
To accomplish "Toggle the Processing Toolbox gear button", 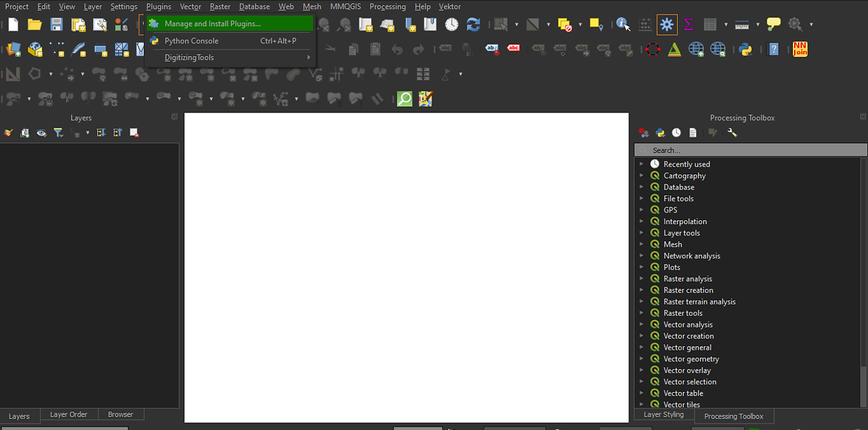I will (667, 25).
